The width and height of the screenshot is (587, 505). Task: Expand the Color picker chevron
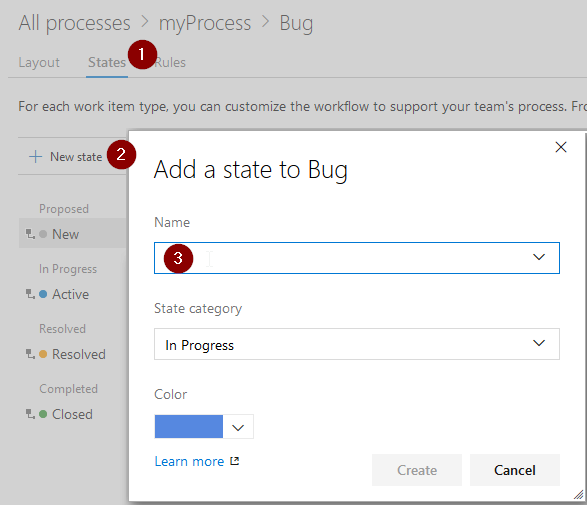pyautogui.click(x=238, y=427)
